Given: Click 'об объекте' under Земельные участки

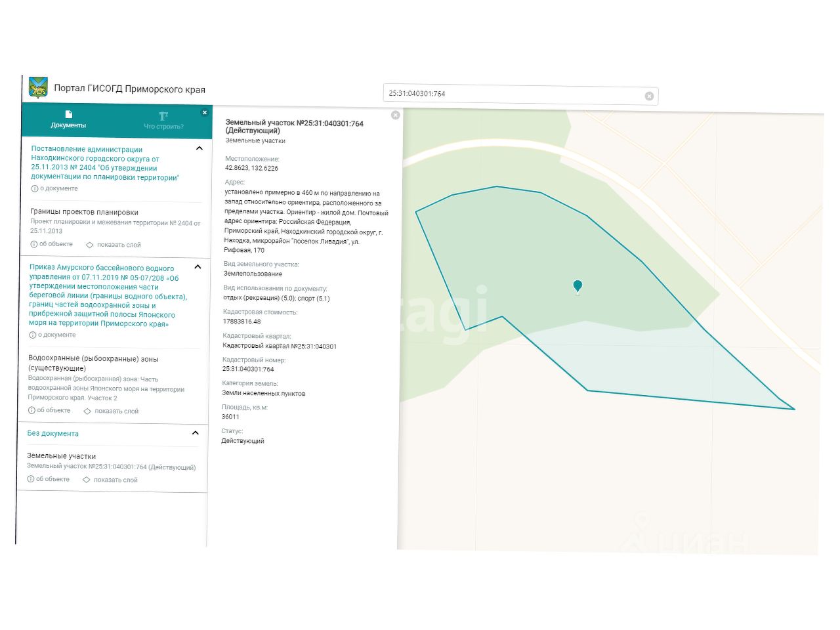Looking at the screenshot, I should 48,479.
